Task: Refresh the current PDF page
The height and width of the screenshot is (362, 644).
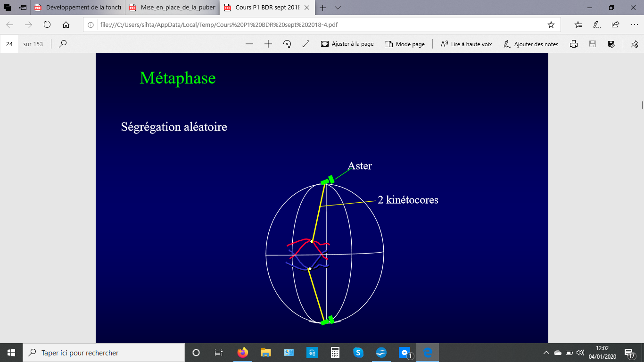Action: [x=47, y=25]
